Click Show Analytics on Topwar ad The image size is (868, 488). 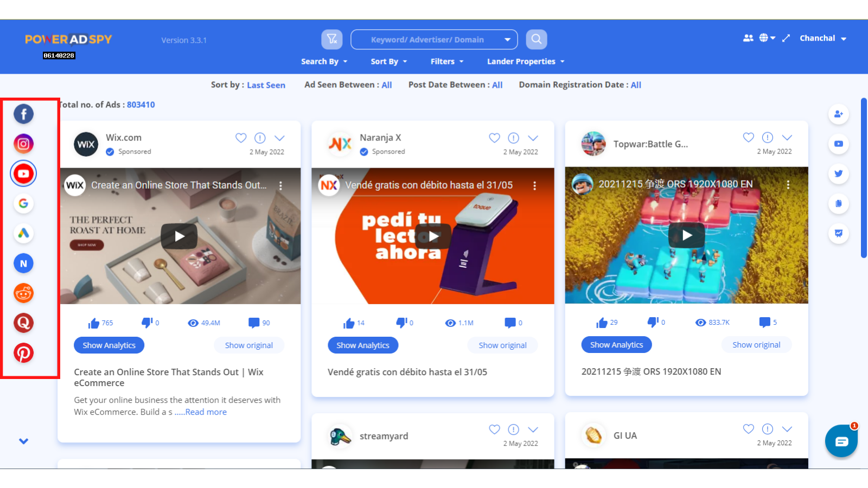[x=617, y=345]
